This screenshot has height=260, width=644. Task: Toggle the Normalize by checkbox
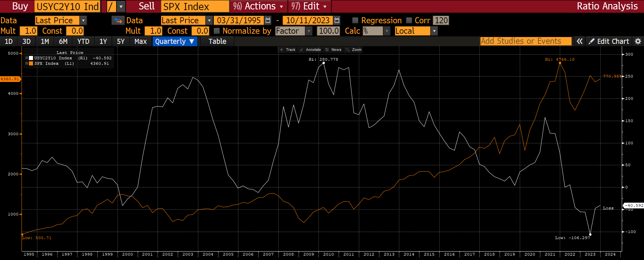(217, 31)
